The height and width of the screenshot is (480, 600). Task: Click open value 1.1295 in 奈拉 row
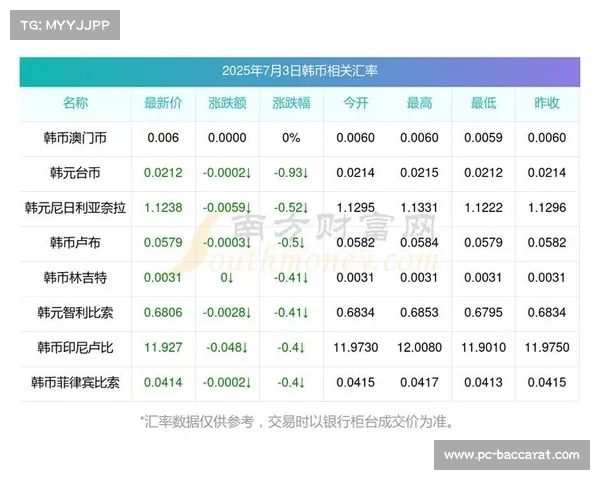pos(355,208)
